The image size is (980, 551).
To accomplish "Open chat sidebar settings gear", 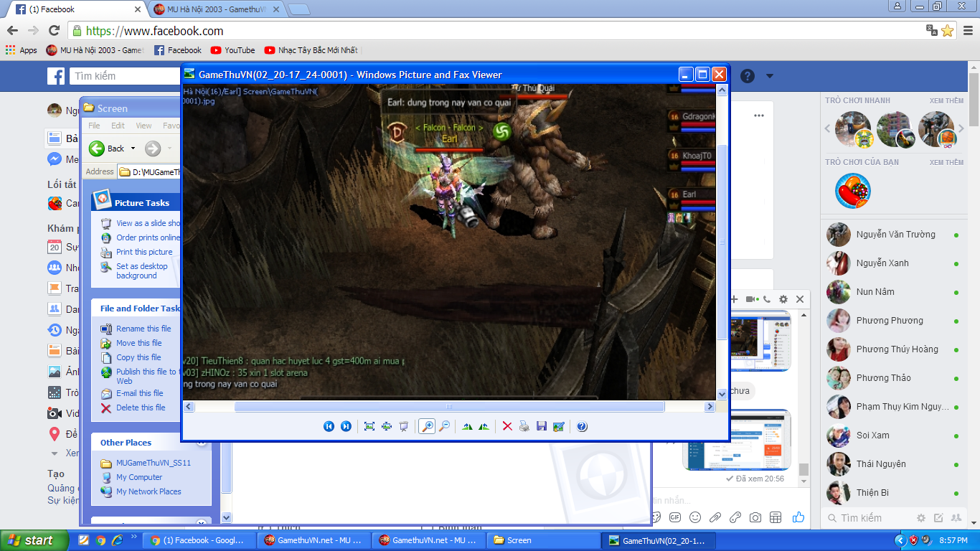I will coord(921,518).
